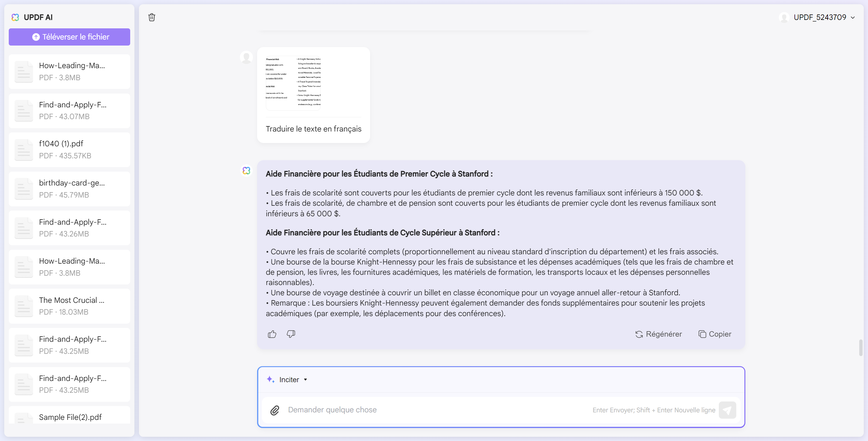
Task: Open the attached document screenshot thumbnail
Action: click(x=293, y=83)
